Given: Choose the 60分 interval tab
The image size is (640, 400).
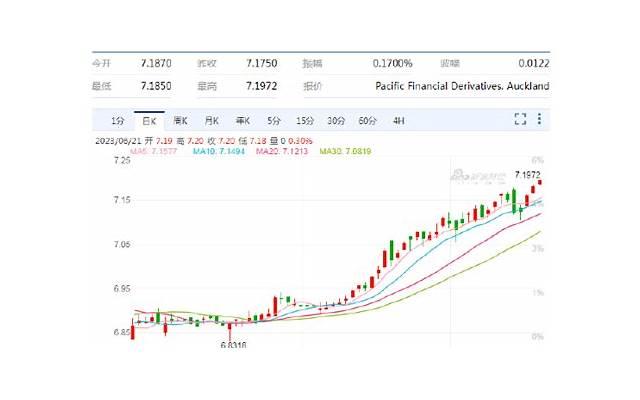Looking at the screenshot, I should 367,121.
